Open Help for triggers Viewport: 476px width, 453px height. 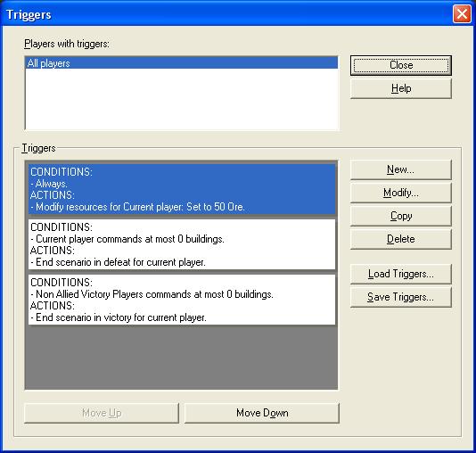coord(401,88)
